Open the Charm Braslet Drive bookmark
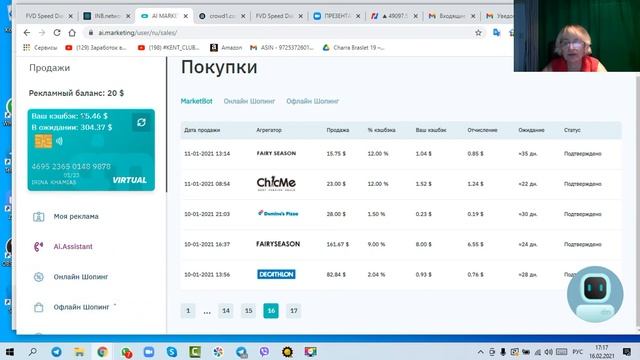The image size is (640, 360). click(x=353, y=48)
